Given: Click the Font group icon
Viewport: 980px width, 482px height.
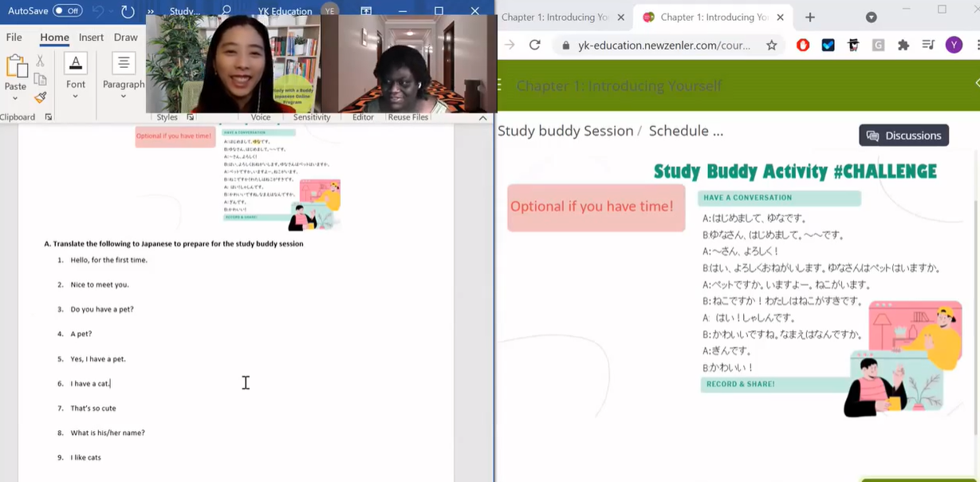Looking at the screenshot, I should point(76,63).
